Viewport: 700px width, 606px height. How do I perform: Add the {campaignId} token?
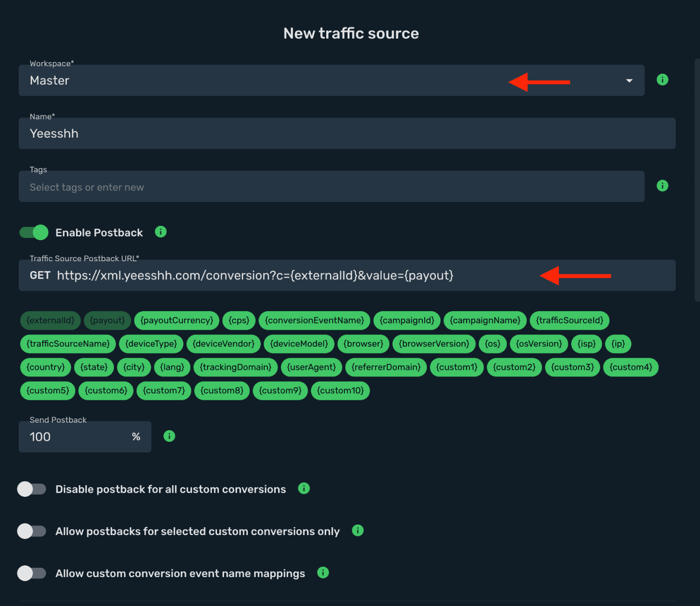[407, 320]
